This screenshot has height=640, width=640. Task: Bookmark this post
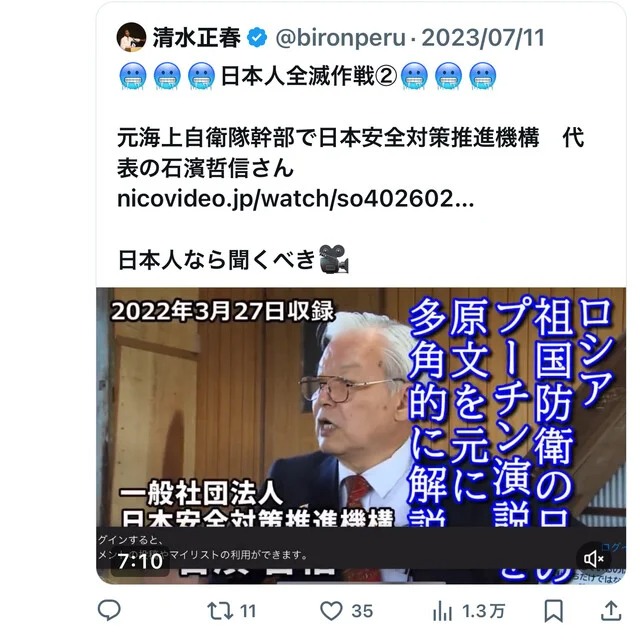pyautogui.click(x=554, y=611)
